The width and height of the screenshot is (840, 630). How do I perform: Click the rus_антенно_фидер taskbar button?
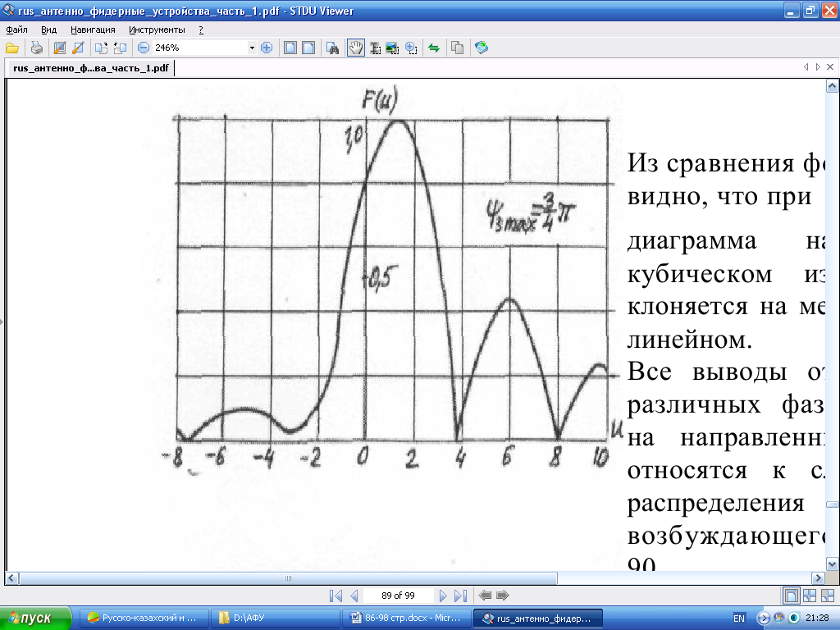coord(538,619)
